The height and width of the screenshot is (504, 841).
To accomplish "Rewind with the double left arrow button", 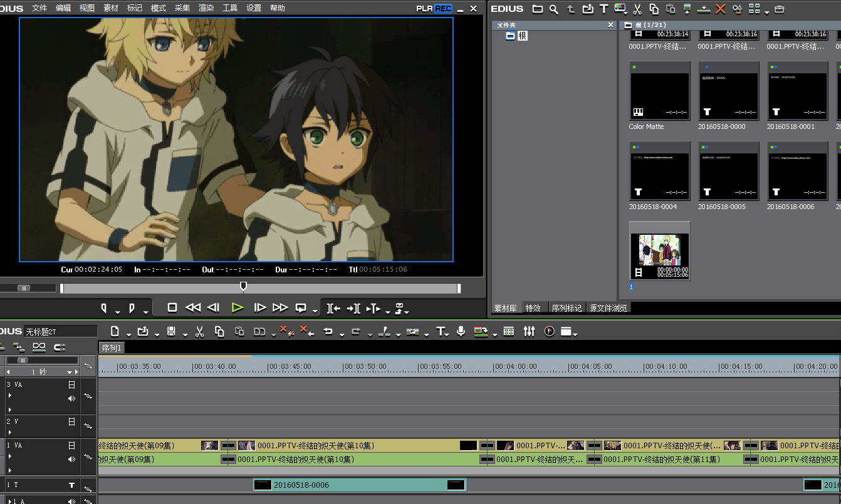I will click(193, 307).
